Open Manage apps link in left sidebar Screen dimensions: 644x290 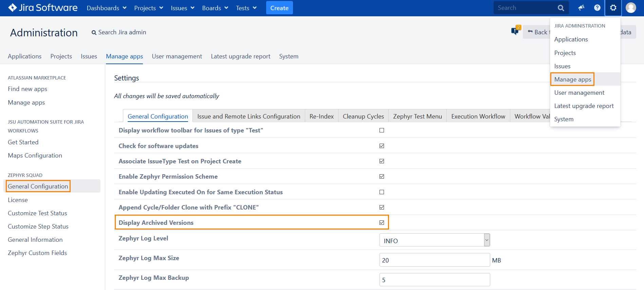[x=26, y=103]
